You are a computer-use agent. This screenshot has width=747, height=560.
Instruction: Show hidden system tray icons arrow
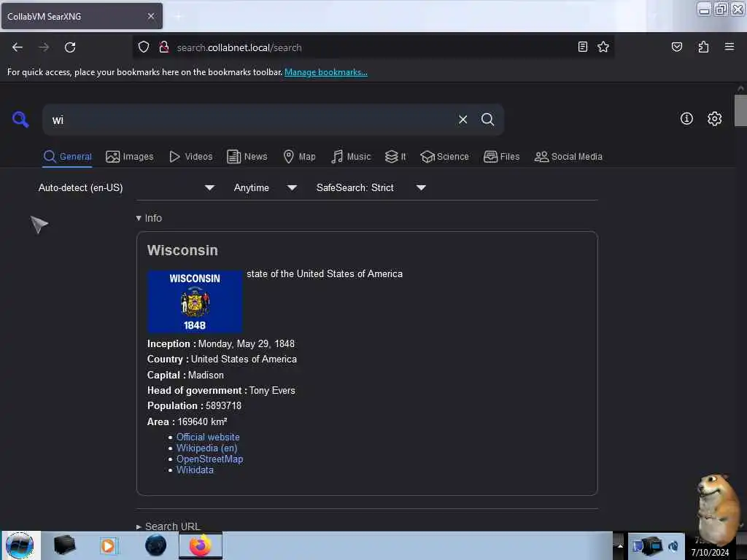point(620,545)
